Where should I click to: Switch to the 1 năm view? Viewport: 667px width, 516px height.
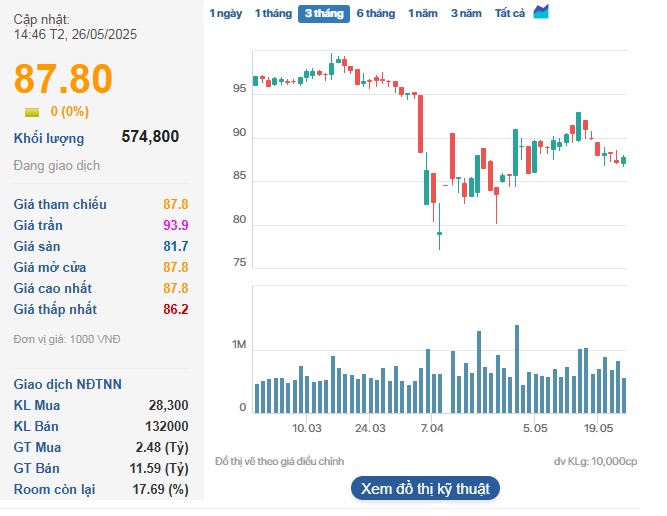pos(422,13)
